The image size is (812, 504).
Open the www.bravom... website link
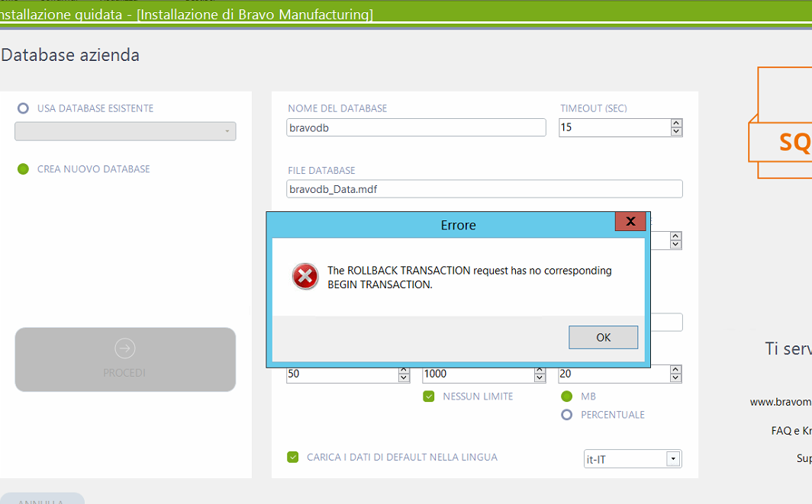pyautogui.click(x=781, y=402)
